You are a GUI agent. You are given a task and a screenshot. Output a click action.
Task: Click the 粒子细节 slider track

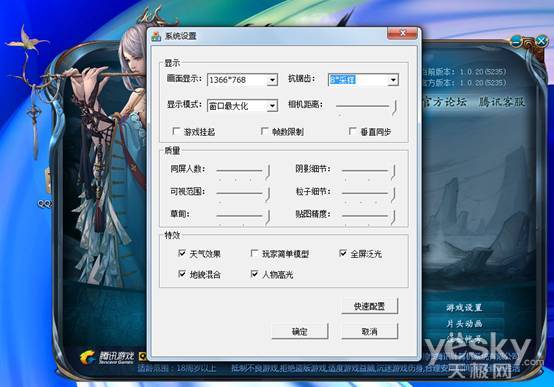[369, 193]
